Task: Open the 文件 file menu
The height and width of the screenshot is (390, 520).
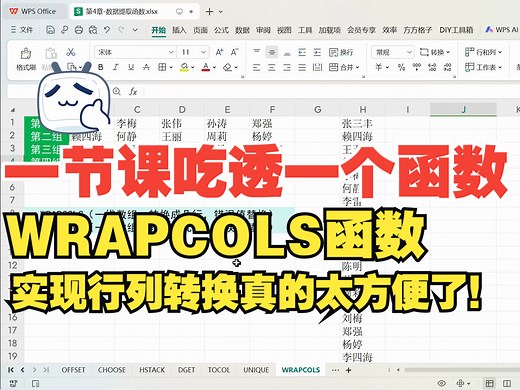Action: click(22, 30)
